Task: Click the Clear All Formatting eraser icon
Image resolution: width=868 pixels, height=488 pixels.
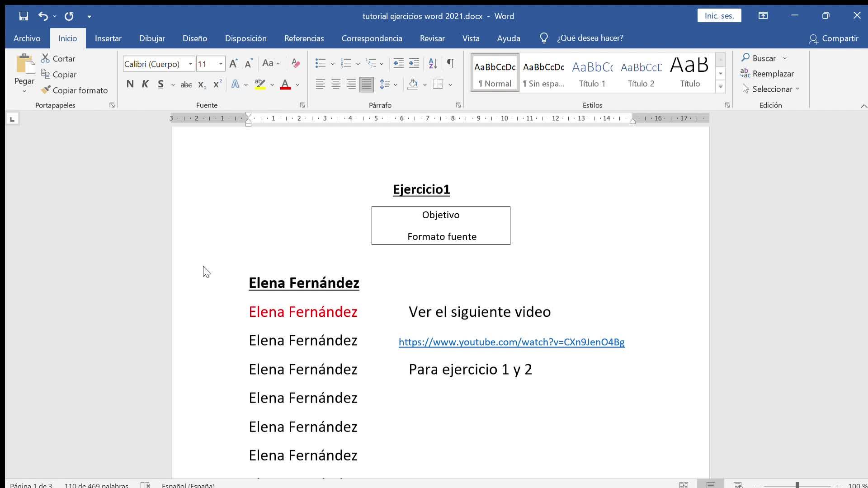Action: pyautogui.click(x=296, y=63)
